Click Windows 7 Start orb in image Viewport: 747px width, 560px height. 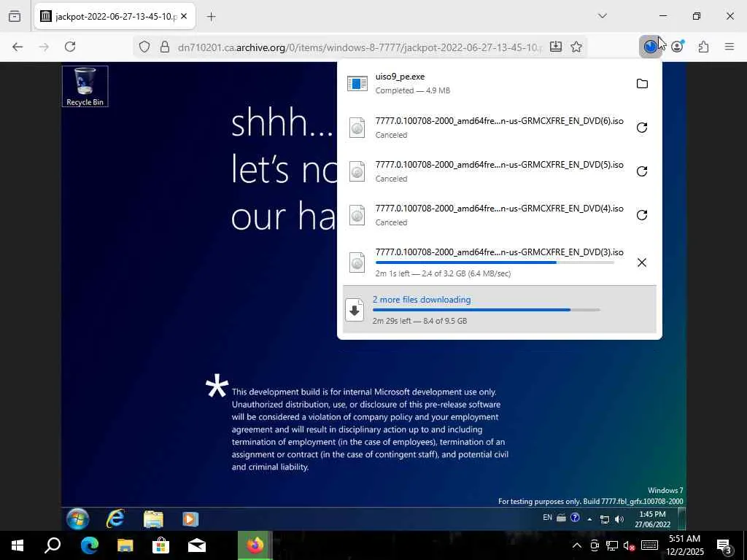pyautogui.click(x=77, y=518)
